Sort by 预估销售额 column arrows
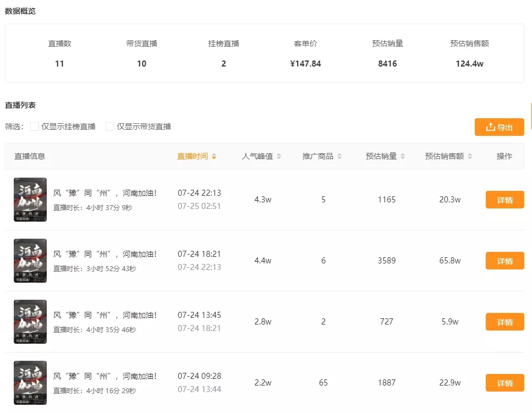The width and height of the screenshot is (532, 413). point(470,156)
